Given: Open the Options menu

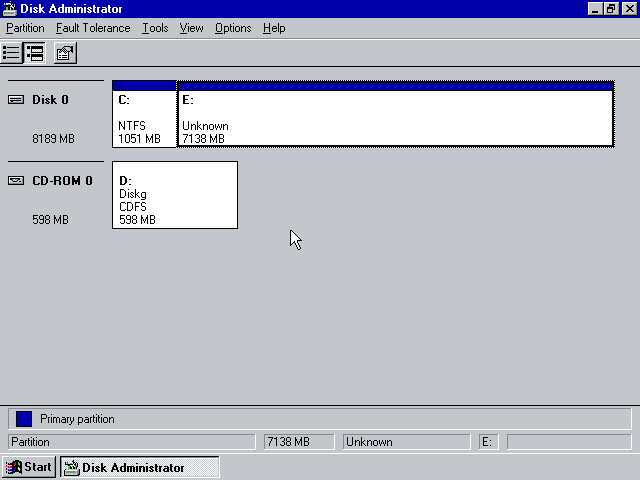Looking at the screenshot, I should coord(233,28).
